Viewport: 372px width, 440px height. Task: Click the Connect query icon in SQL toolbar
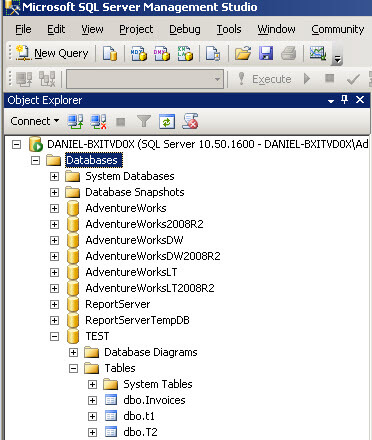coord(24,79)
